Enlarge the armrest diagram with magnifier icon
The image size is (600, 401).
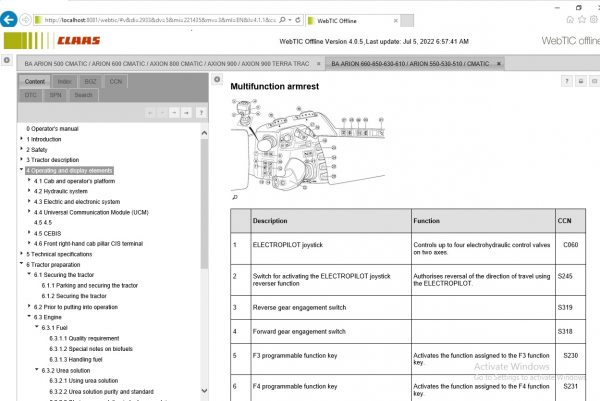click(x=235, y=197)
